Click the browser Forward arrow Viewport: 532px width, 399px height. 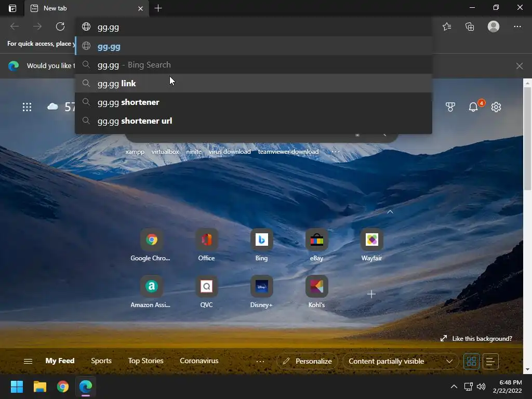(37, 26)
